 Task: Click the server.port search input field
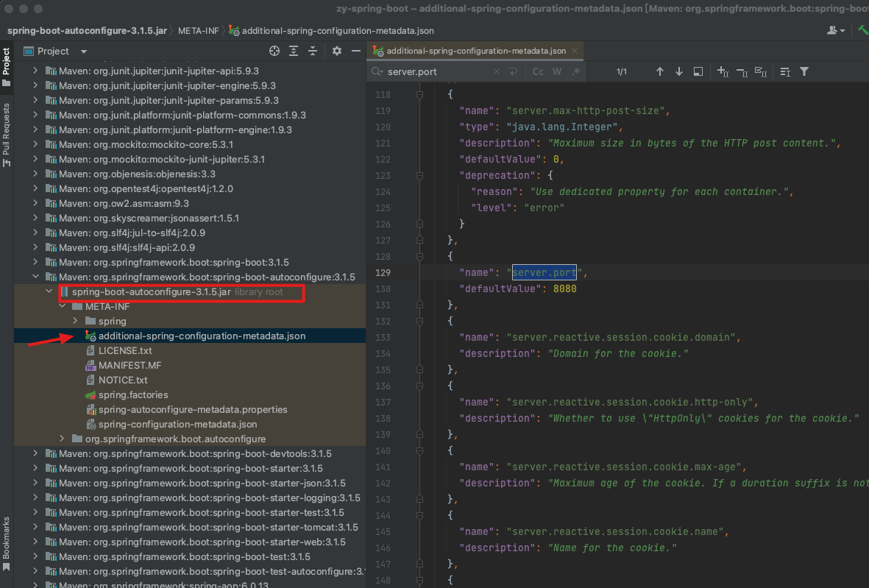tap(438, 71)
